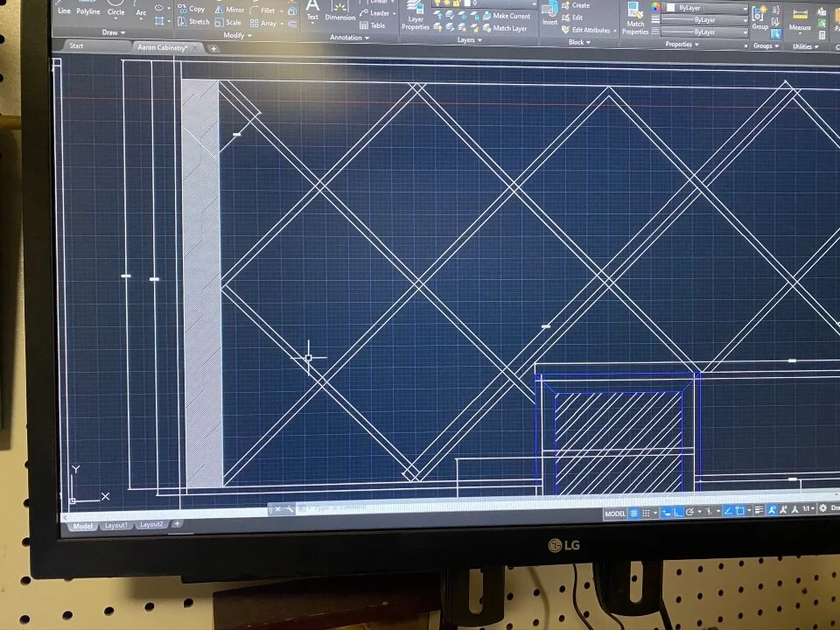Open workspace switching gear icon
840x630 pixels.
822,508
